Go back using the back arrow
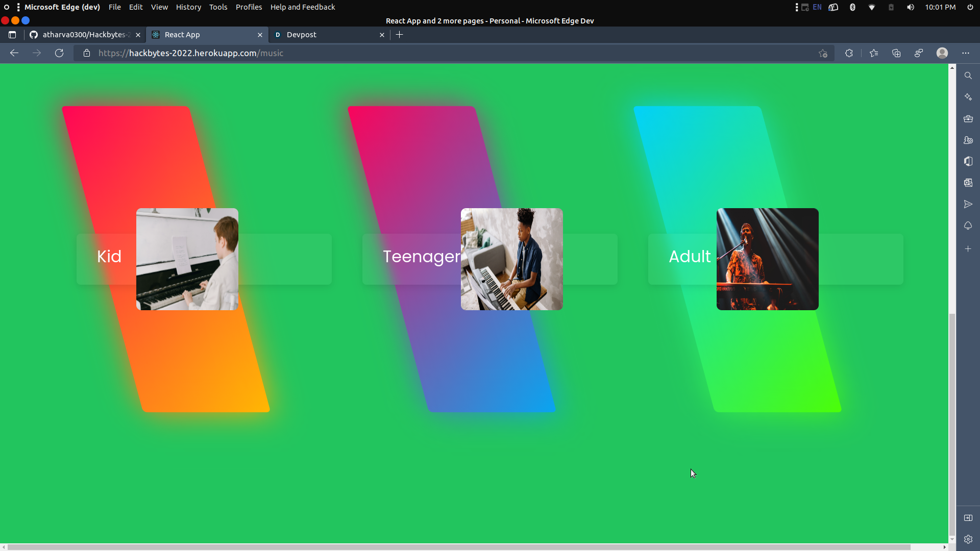980x551 pixels. click(x=14, y=53)
